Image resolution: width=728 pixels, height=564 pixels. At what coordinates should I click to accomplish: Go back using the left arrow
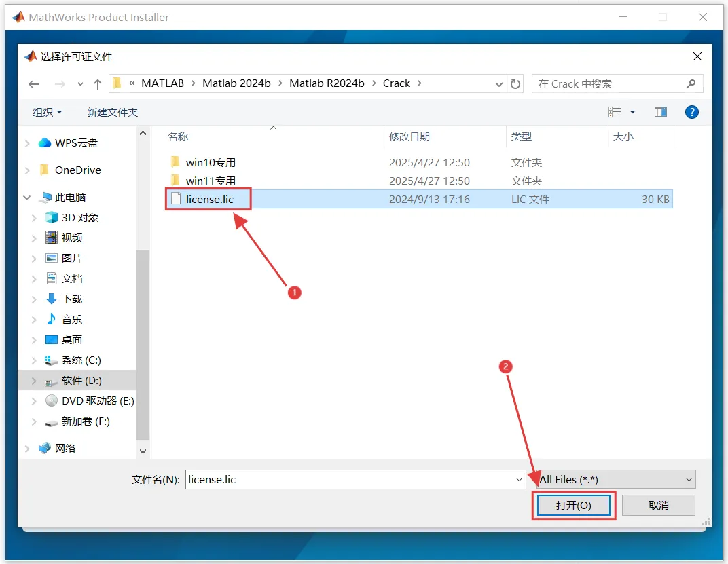coord(33,84)
